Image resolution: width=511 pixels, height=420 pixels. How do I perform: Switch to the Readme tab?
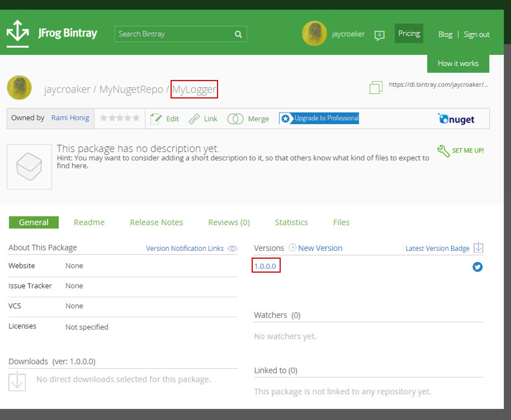tap(89, 222)
